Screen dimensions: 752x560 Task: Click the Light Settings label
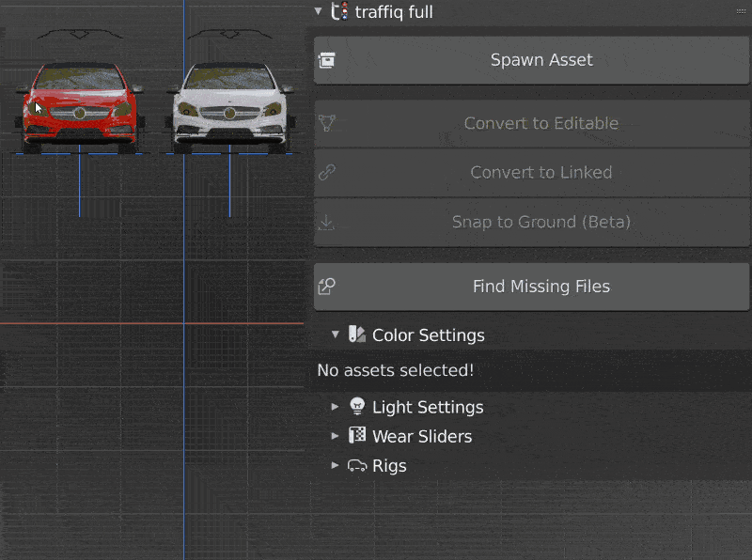tap(428, 407)
